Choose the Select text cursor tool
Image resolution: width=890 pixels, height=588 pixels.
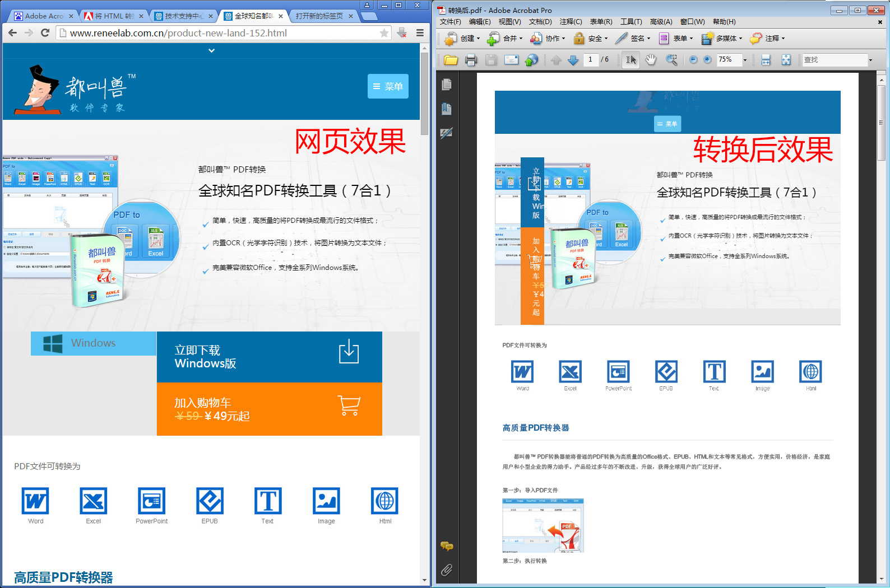(x=631, y=60)
